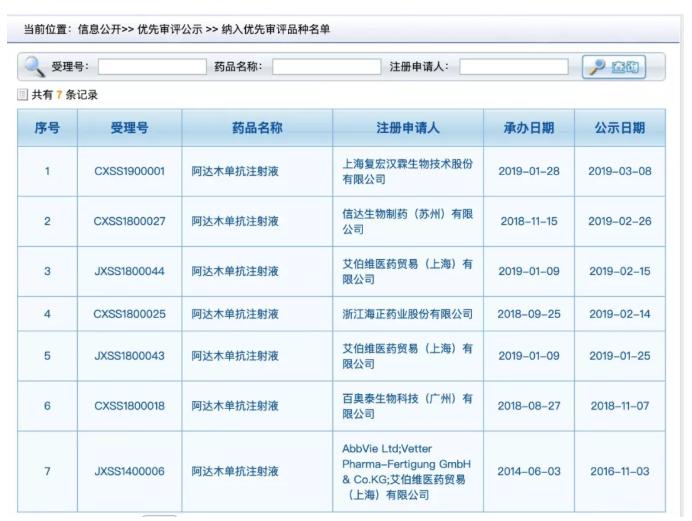Image resolution: width=692 pixels, height=521 pixels.
Task: Select acceptance number CXSS1800027
Action: pos(129,221)
